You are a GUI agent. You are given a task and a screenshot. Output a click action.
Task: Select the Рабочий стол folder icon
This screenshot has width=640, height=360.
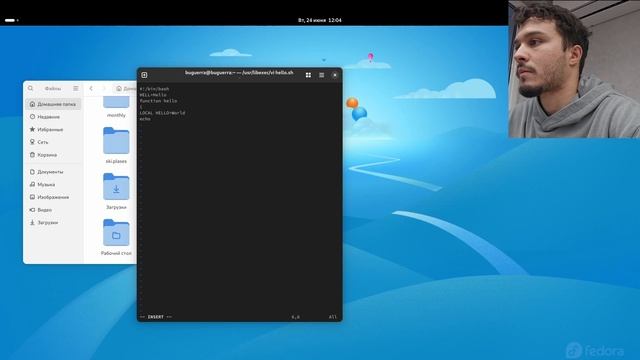[x=116, y=233]
